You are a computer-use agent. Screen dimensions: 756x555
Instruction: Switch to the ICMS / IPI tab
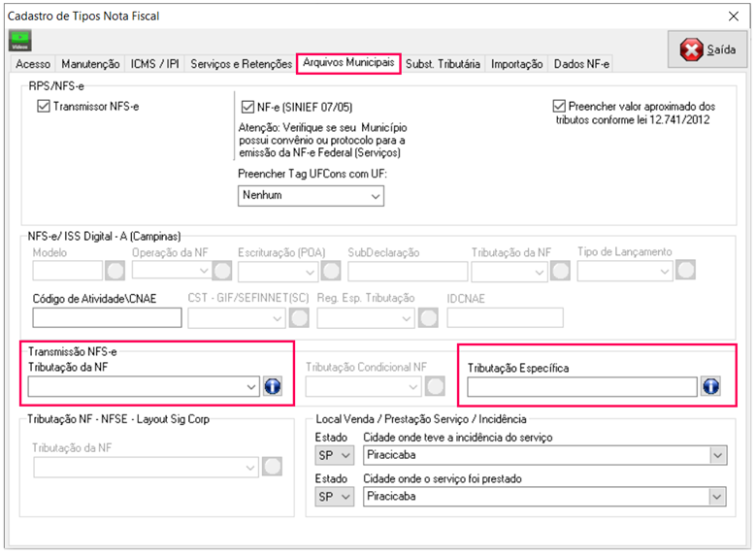pos(155,64)
